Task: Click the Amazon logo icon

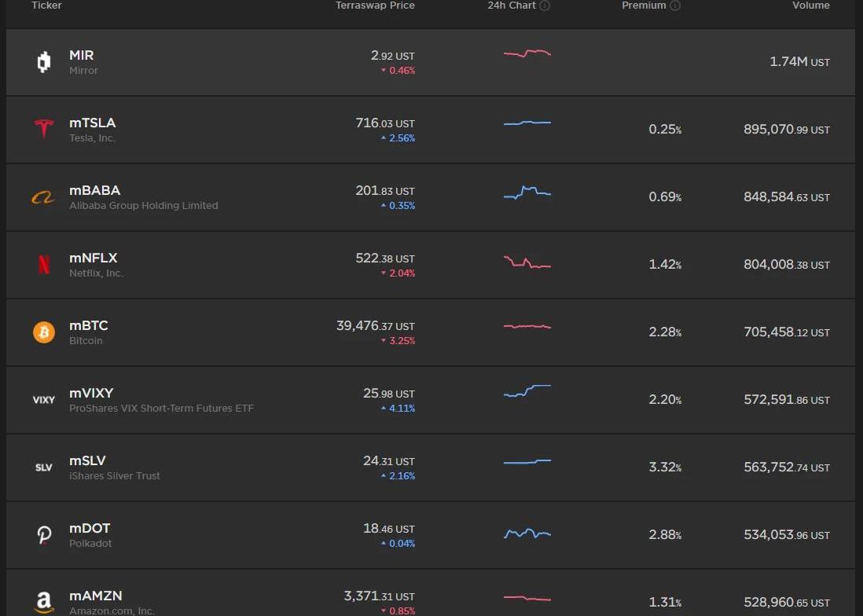Action: pyautogui.click(x=44, y=603)
